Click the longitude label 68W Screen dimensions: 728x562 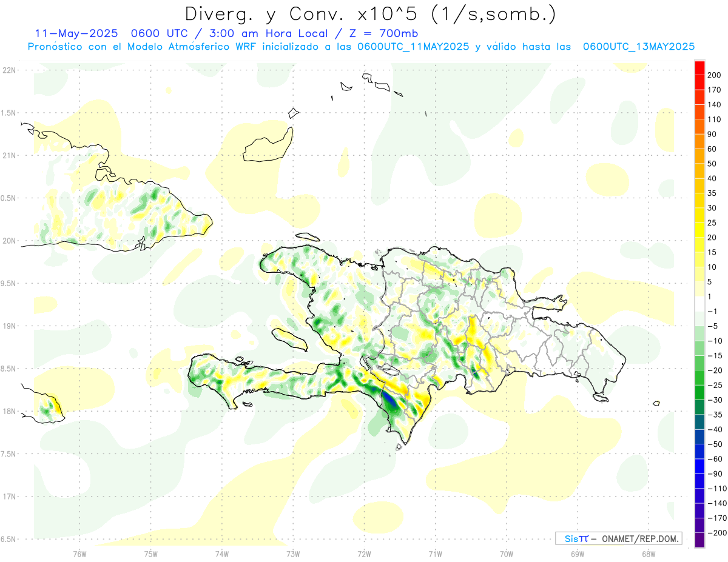click(x=649, y=554)
